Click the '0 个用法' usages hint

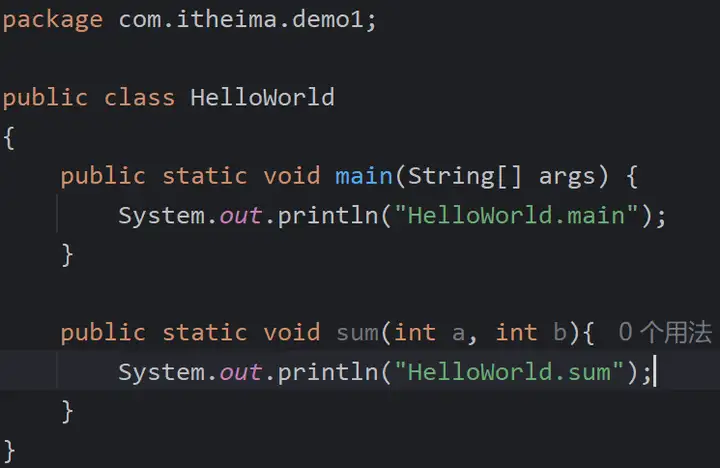pyautogui.click(x=665, y=332)
